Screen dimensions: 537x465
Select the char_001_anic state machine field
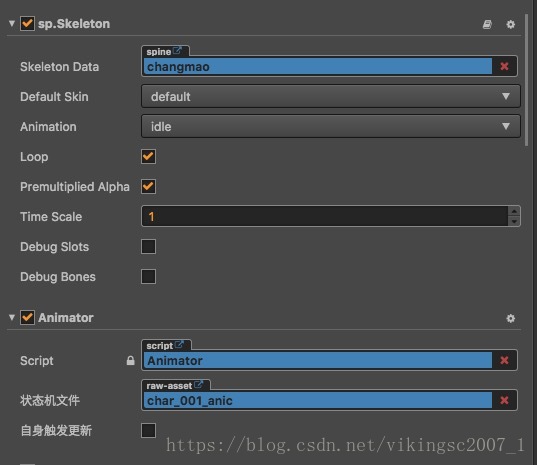[x=318, y=400]
